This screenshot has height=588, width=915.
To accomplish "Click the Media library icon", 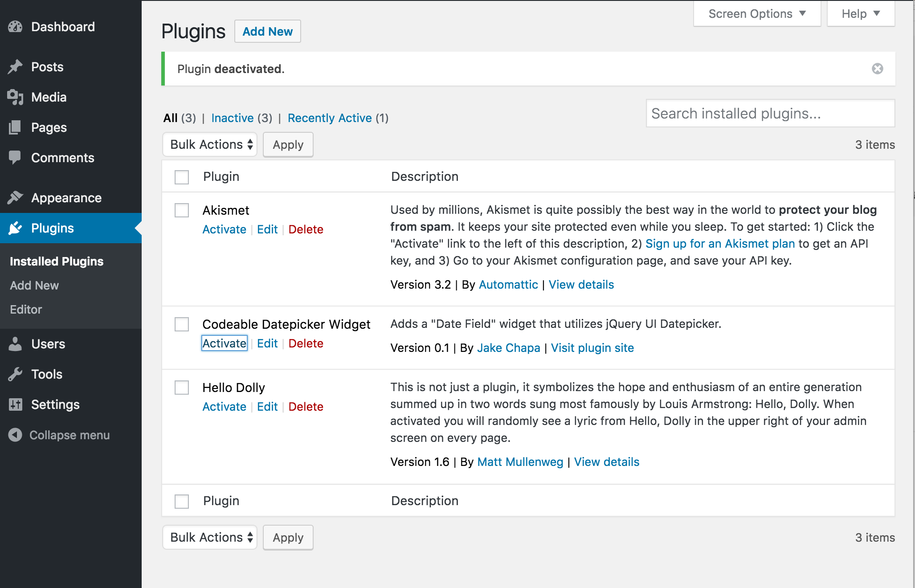I will 15,97.
